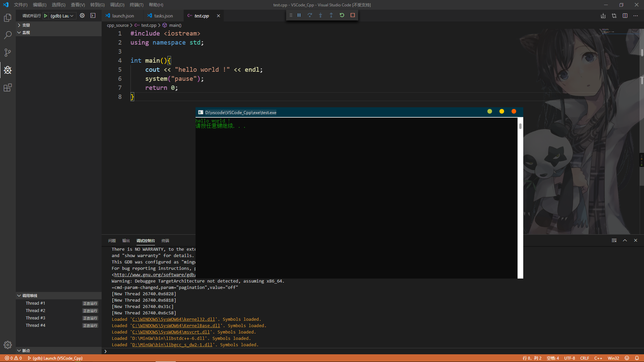Open the 编辑(E) Edit menu

pyautogui.click(x=40, y=5)
